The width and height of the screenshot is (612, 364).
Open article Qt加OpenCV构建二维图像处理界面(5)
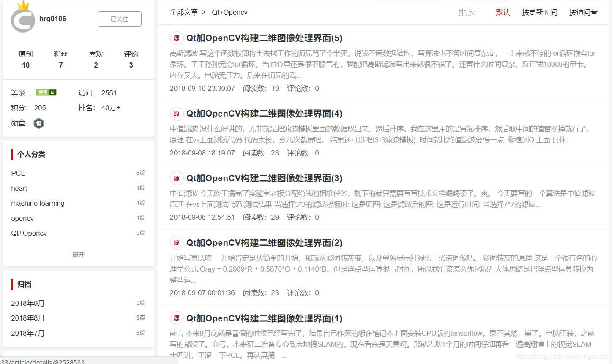265,38
